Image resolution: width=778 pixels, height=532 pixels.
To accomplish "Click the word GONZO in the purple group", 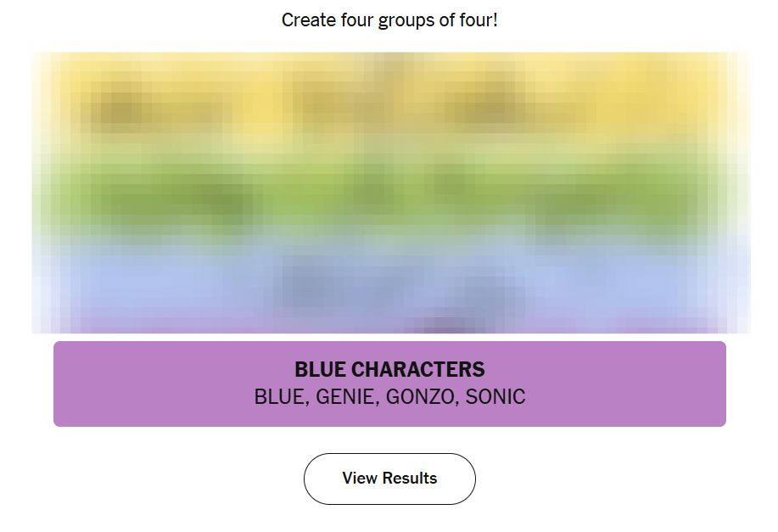I will [420, 397].
